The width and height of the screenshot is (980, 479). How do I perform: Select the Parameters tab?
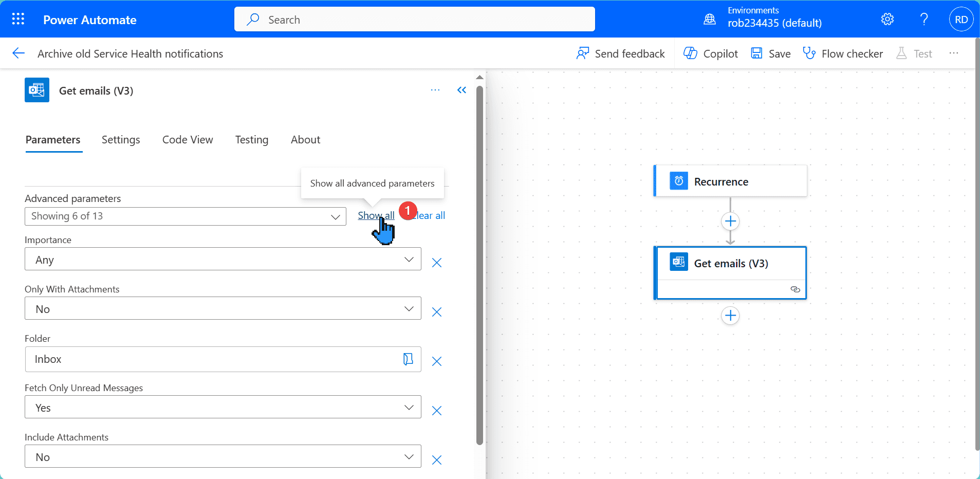coord(53,140)
